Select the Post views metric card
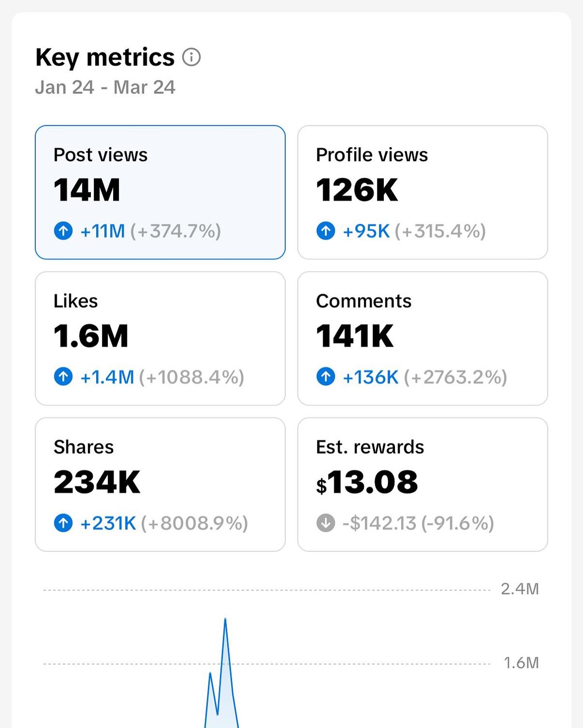Viewport: 583px width, 728px height. point(160,192)
